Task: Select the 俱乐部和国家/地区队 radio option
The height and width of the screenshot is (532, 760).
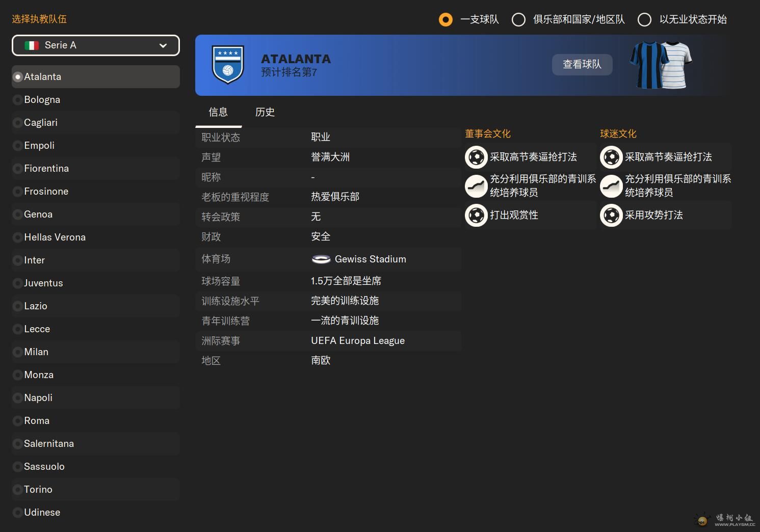Action: click(x=518, y=19)
